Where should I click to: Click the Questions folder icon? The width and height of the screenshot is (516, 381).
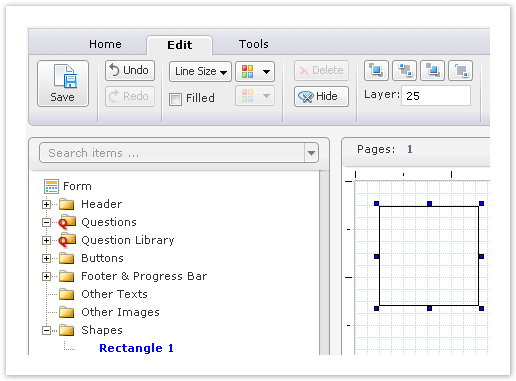tap(67, 222)
